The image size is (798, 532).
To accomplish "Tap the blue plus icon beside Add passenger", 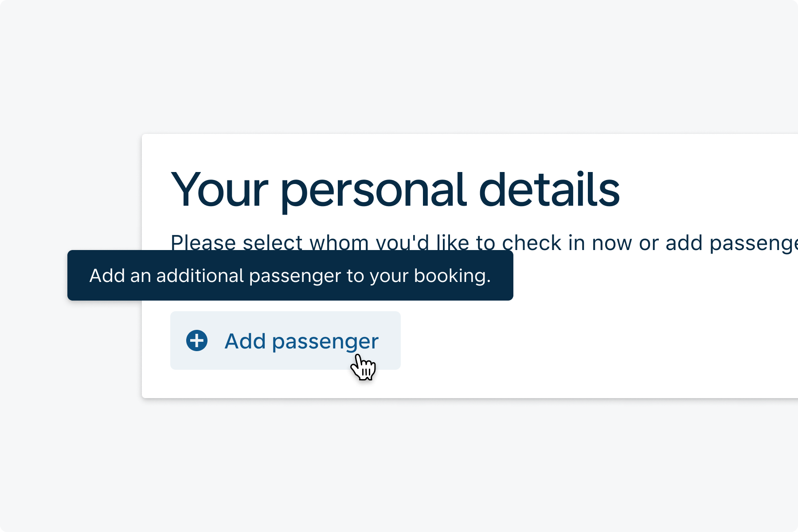I will click(x=197, y=341).
